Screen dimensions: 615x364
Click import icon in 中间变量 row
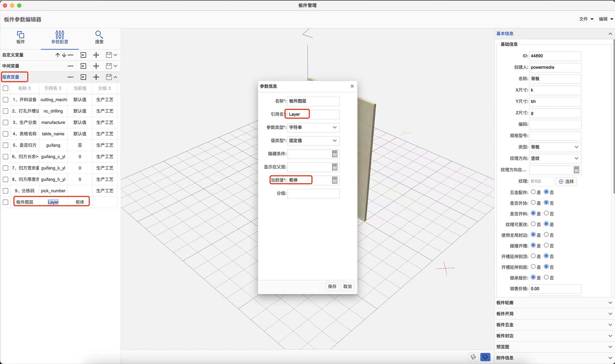tap(83, 66)
